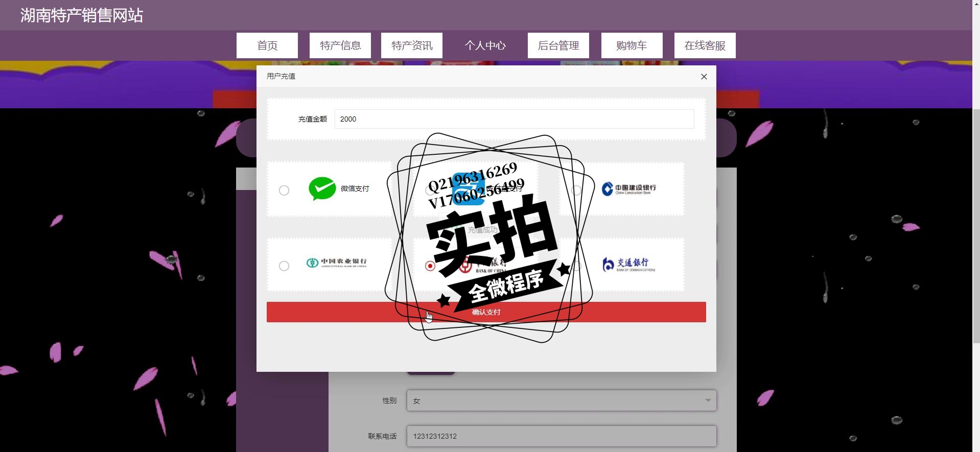980x452 pixels.
Task: Choose the China Construction Bank radio button
Action: [x=576, y=191]
